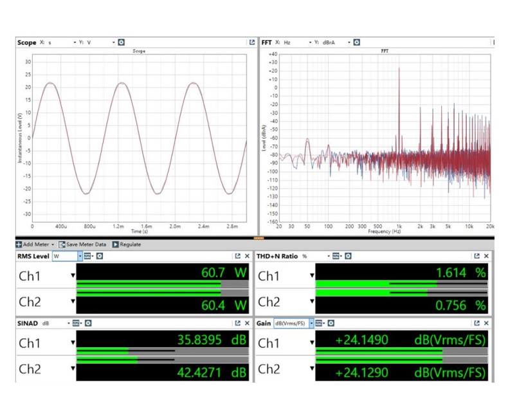Pop out the Scope graph panel
The width and height of the screenshot is (508, 420).
pos(252,42)
